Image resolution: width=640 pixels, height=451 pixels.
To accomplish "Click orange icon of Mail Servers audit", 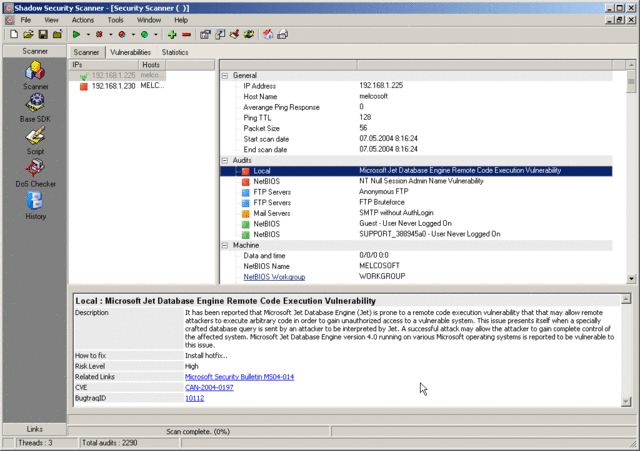I will [246, 213].
